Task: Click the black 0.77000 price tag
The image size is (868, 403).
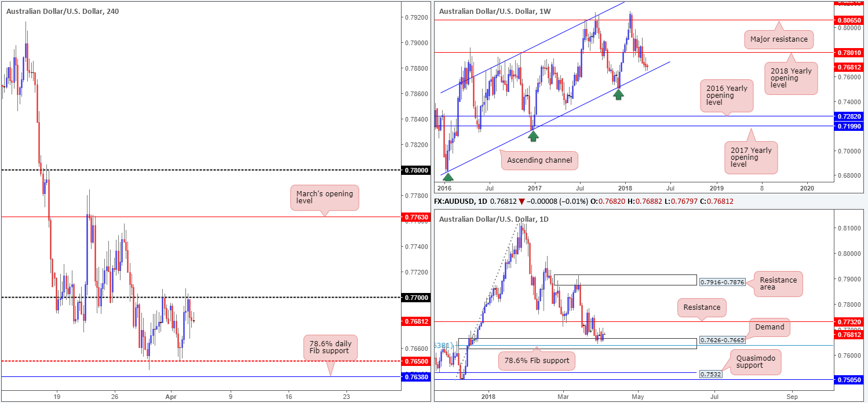Action: click(417, 298)
